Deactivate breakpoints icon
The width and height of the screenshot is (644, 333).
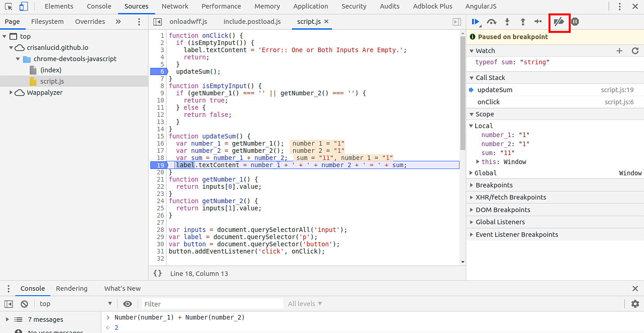click(x=559, y=22)
